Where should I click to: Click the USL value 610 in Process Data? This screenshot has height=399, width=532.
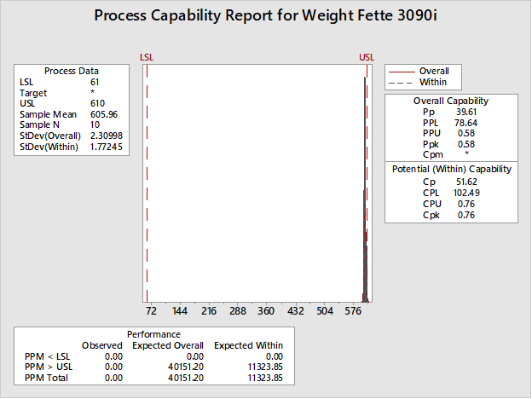(97, 103)
